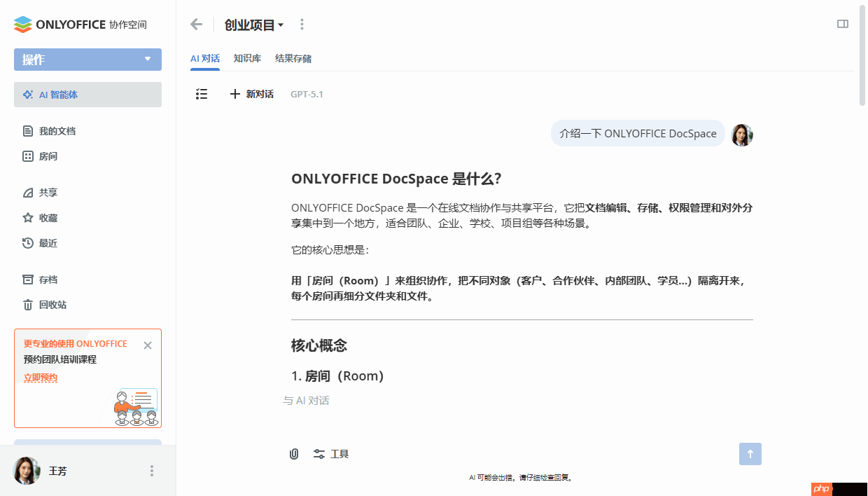This screenshot has width=868, height=496.
Task: Start a 新对话
Action: click(251, 94)
